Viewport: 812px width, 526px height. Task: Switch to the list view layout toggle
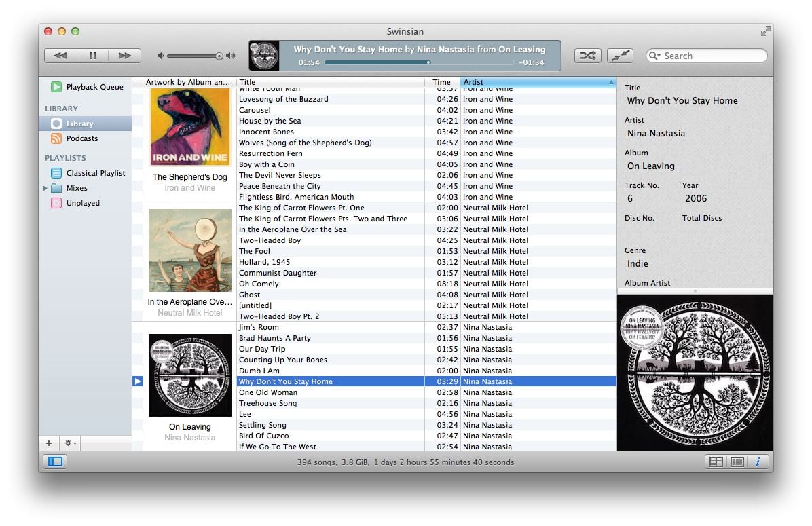(716, 462)
